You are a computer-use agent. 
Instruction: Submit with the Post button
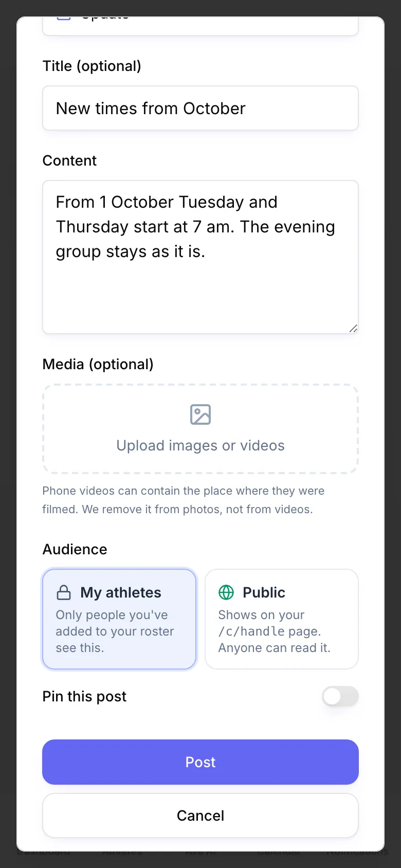[x=200, y=762]
